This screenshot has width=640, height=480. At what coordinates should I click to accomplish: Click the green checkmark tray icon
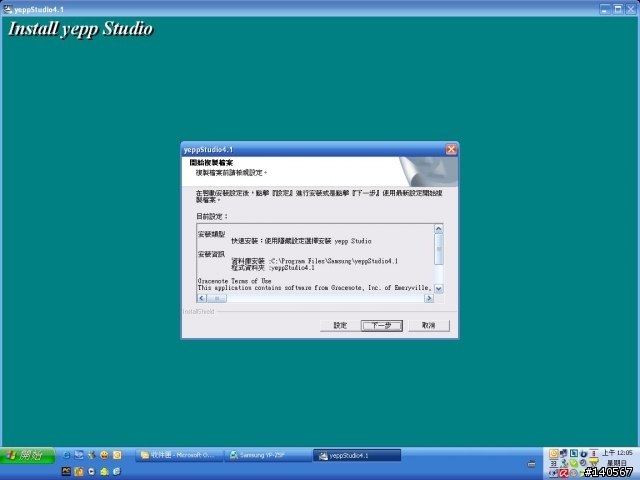[573, 463]
